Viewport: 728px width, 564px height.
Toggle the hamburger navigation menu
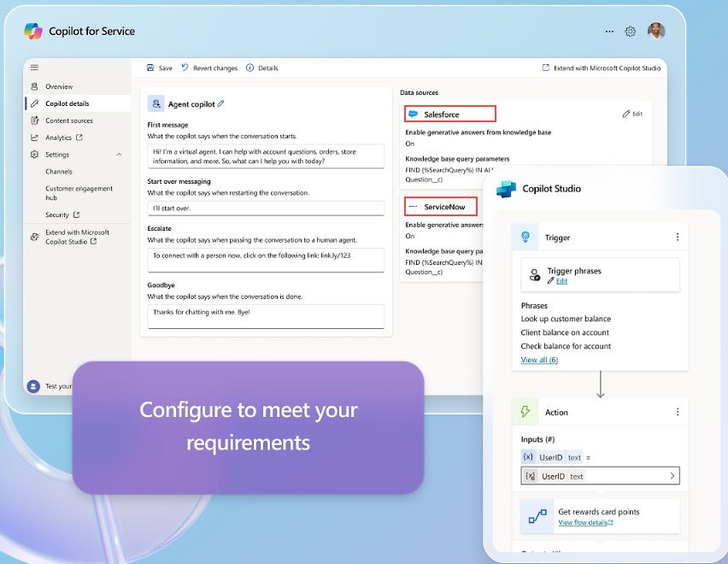pos(34,68)
